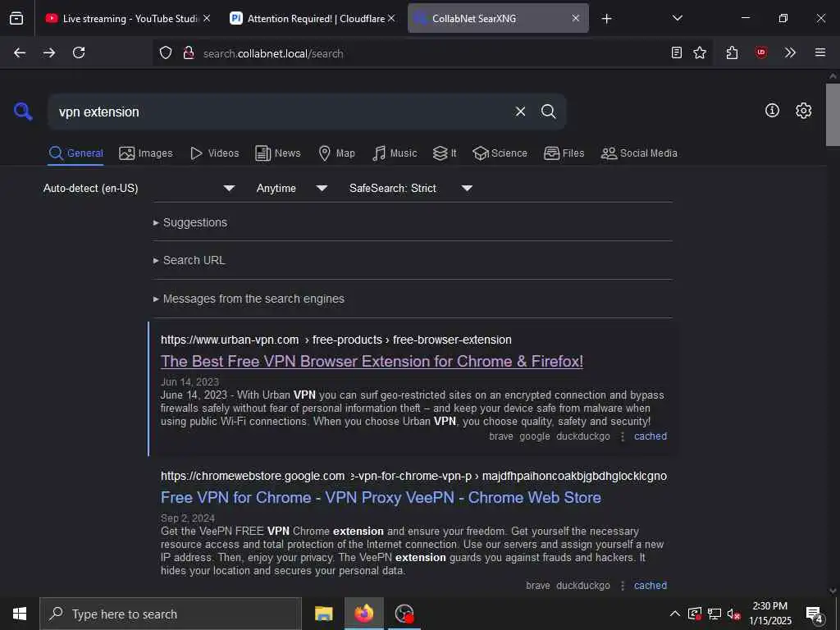
Task: Click the insecure connection lock icon
Action: (x=188, y=52)
